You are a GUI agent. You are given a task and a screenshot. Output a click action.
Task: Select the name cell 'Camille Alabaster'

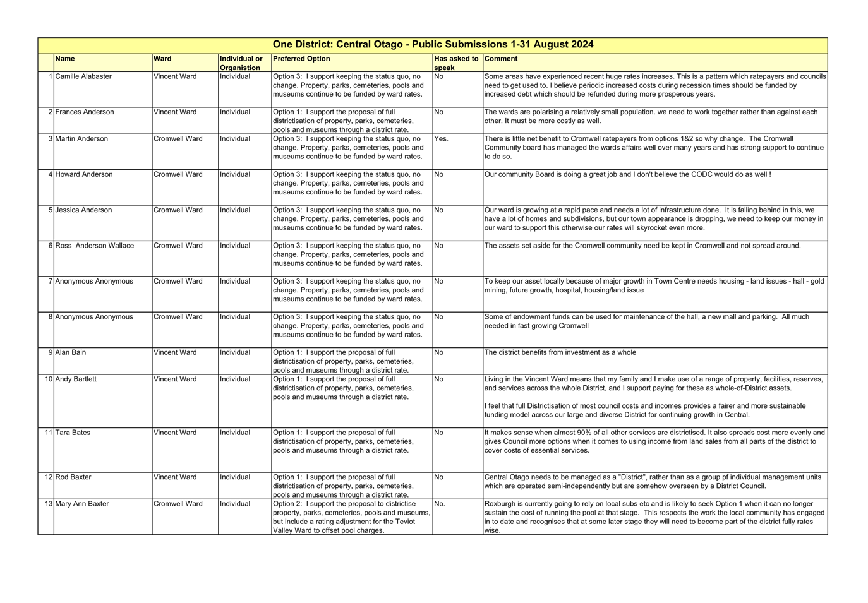[83, 77]
